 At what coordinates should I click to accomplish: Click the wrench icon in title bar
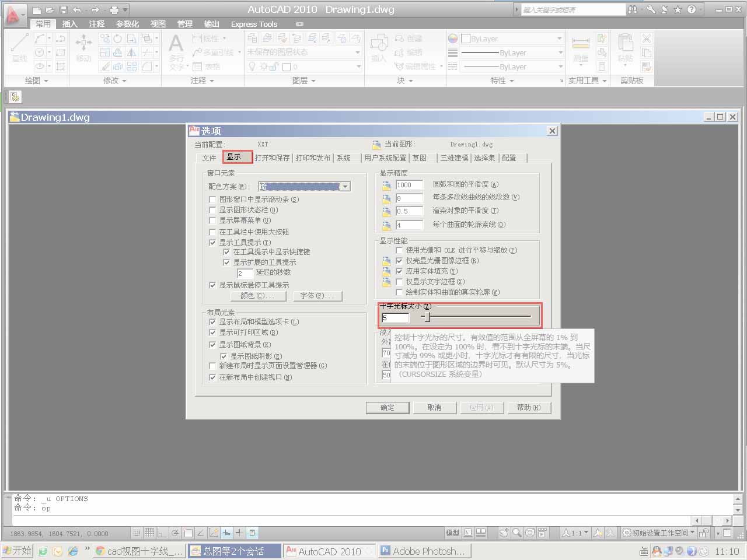(651, 10)
